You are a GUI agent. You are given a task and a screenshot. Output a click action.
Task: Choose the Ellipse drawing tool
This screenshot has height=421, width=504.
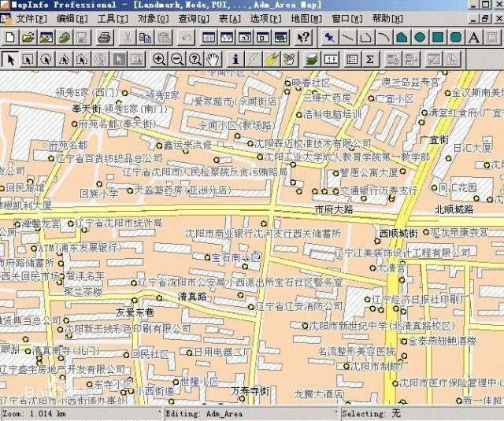[x=420, y=37]
